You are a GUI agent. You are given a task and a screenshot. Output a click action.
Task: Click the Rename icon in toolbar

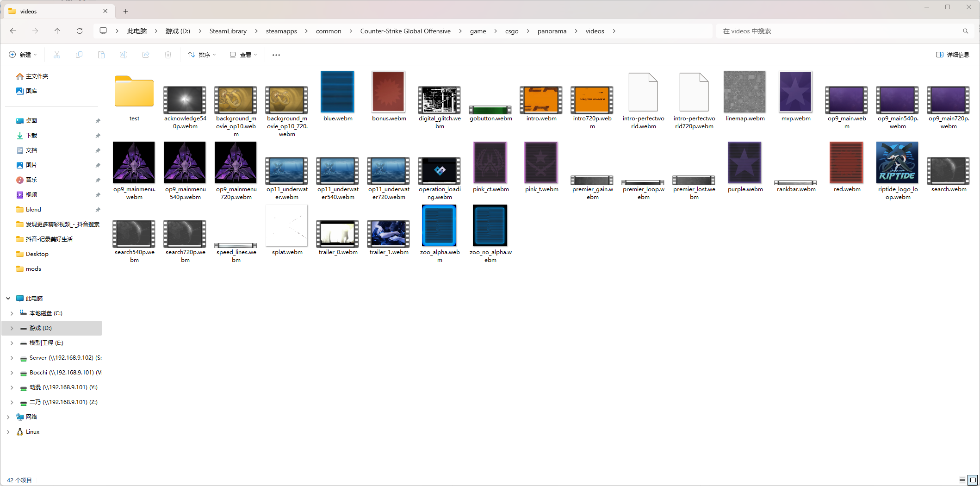[124, 55]
